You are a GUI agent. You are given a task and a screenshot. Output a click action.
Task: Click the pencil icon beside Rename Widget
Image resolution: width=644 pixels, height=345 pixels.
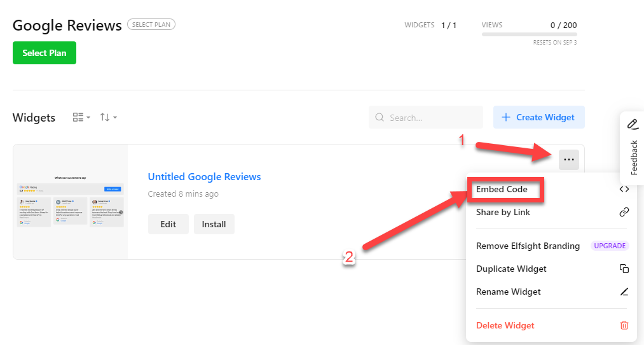tap(624, 292)
